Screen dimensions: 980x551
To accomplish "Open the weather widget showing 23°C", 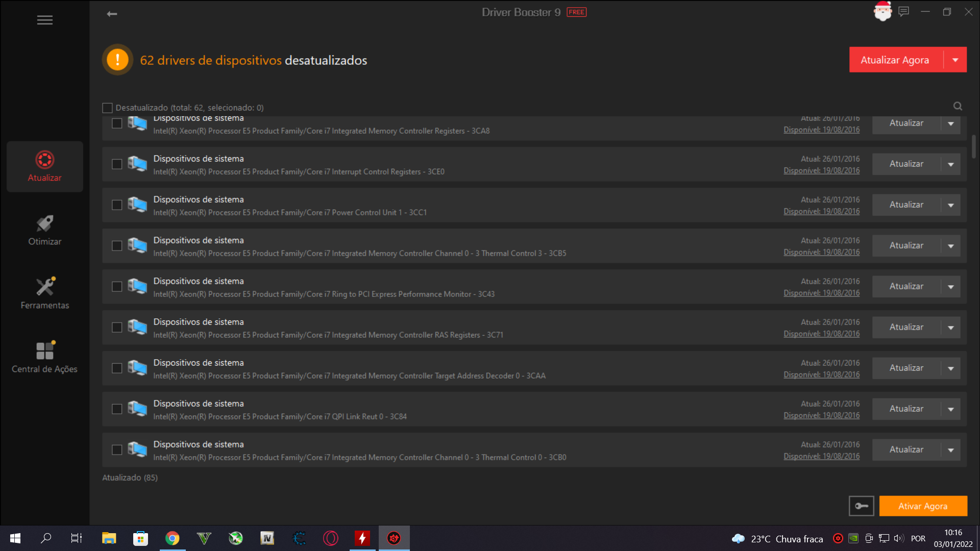I will tap(777, 539).
